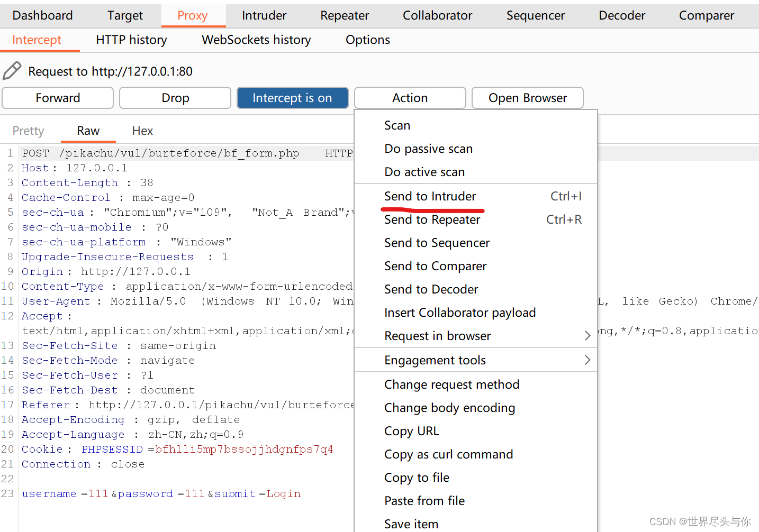Switch to the Hex message view
This screenshot has width=759, height=532.
click(x=142, y=131)
